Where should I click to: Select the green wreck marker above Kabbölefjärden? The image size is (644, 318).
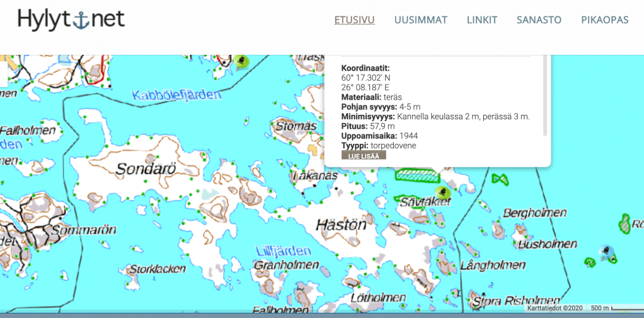pyautogui.click(x=241, y=61)
